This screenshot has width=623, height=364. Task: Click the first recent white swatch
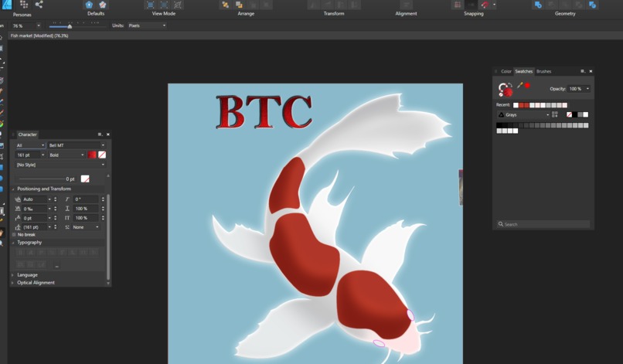coord(516,105)
